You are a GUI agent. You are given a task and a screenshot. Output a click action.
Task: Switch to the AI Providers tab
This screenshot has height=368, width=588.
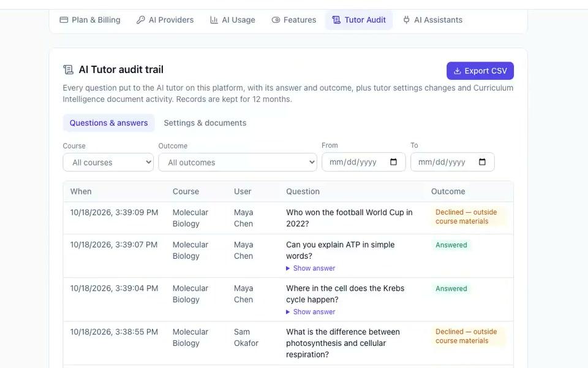(x=165, y=20)
